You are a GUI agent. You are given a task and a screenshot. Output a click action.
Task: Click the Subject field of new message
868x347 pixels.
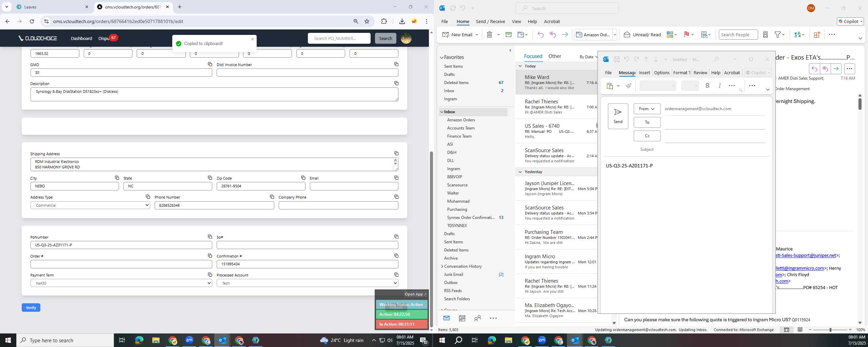[715, 149]
